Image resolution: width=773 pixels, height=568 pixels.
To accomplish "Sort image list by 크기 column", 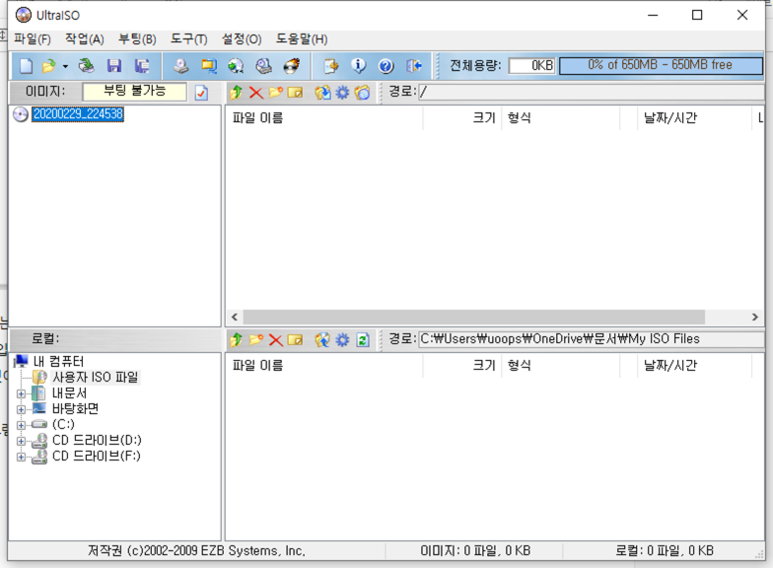I will (x=462, y=118).
